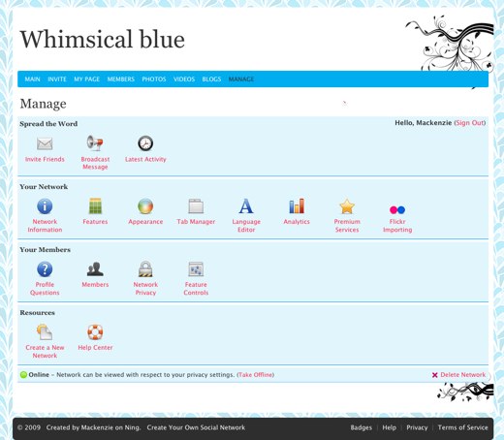The image size is (504, 440).
Task: Select the Network Information icon
Action: point(45,206)
